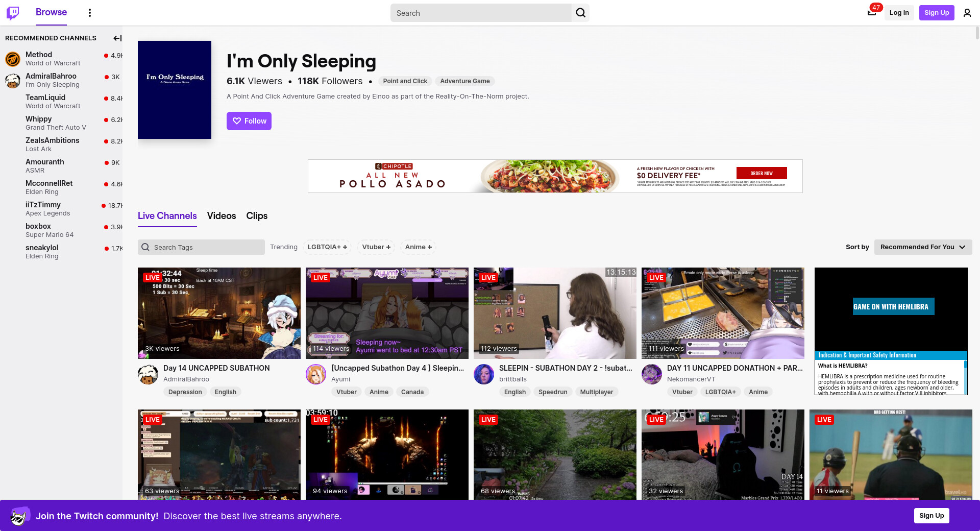The height and width of the screenshot is (531, 980).
Task: Click the I'm Only Sleeping box art
Action: tap(175, 90)
